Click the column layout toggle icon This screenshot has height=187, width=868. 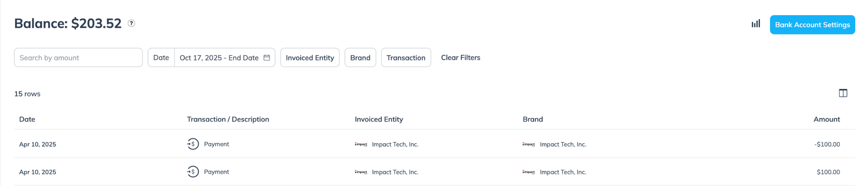tap(843, 93)
